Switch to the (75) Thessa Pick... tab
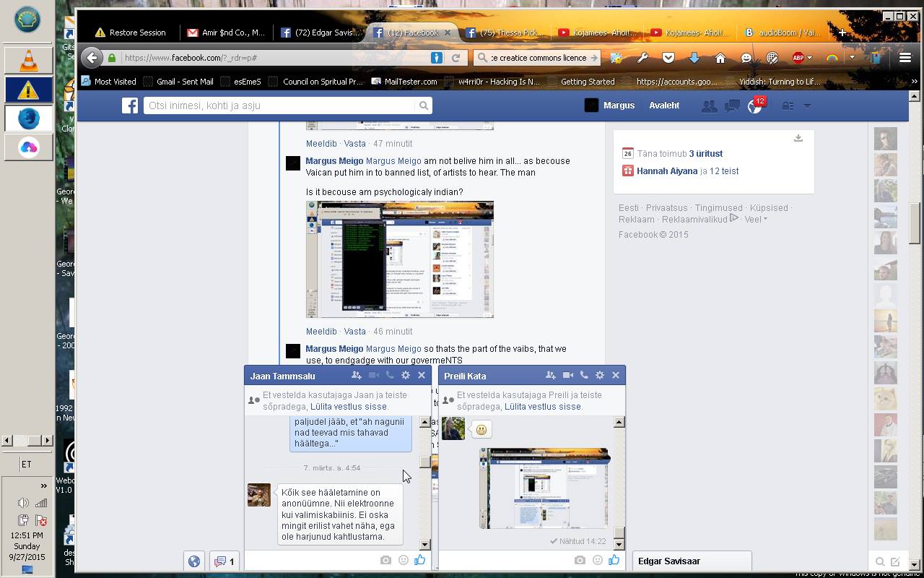This screenshot has height=578, width=924. coord(505,33)
